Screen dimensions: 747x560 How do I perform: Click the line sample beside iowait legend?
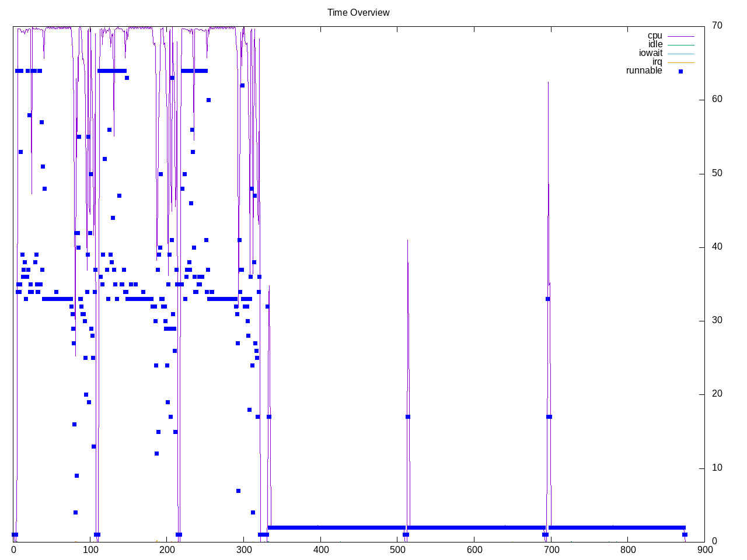680,54
